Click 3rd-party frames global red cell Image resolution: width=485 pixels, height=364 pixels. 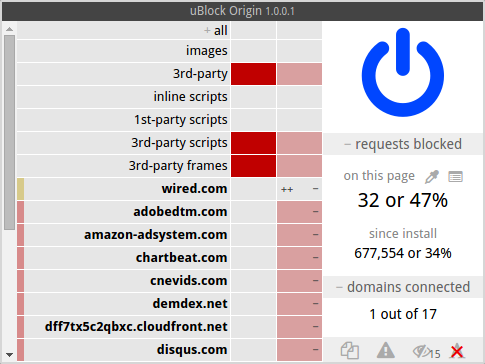(x=253, y=166)
